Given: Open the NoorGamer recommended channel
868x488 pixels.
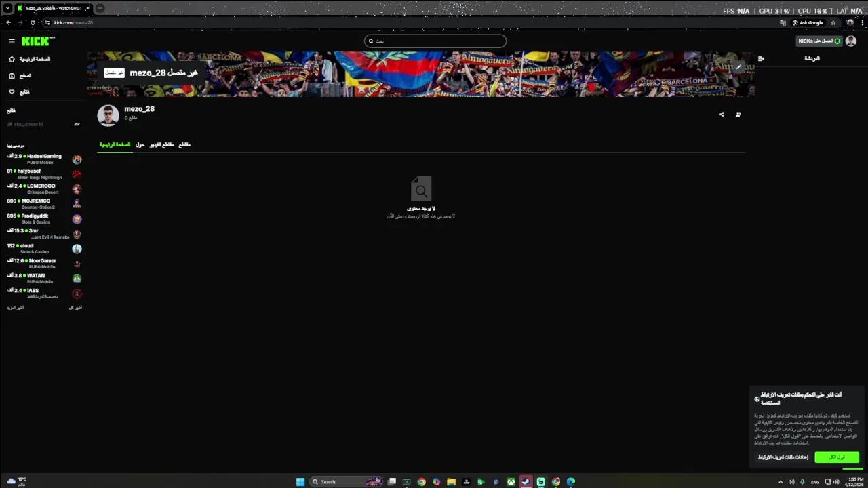Looking at the screenshot, I should pyautogui.click(x=44, y=264).
